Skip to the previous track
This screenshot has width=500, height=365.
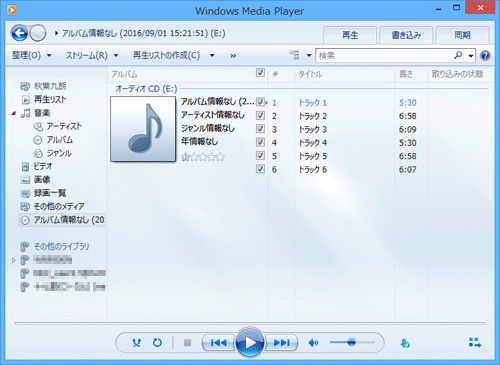tap(219, 343)
